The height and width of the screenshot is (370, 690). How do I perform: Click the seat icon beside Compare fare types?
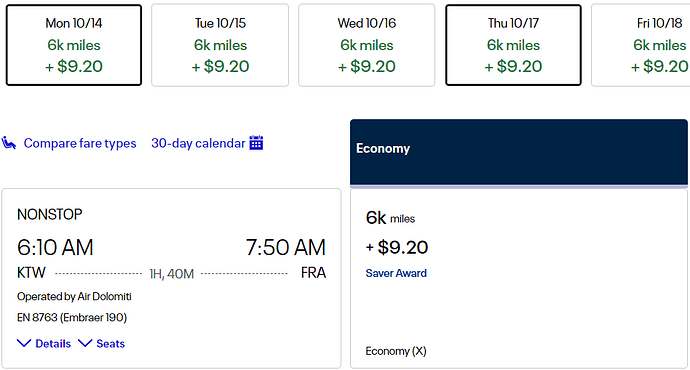[x=9, y=143]
